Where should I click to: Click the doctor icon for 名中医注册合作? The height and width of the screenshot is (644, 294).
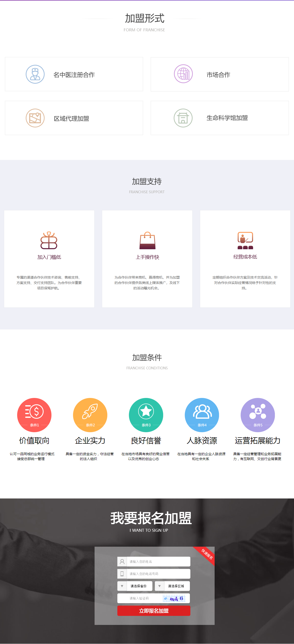pyautogui.click(x=35, y=74)
